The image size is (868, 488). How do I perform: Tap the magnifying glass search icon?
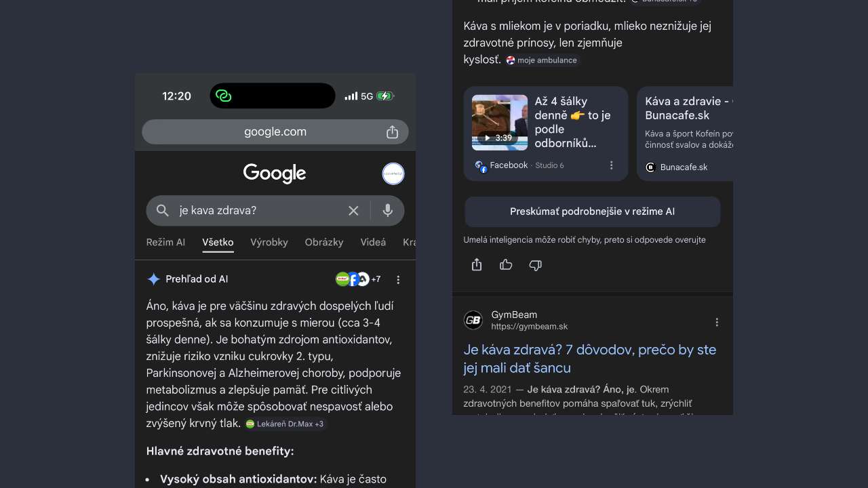pos(163,211)
